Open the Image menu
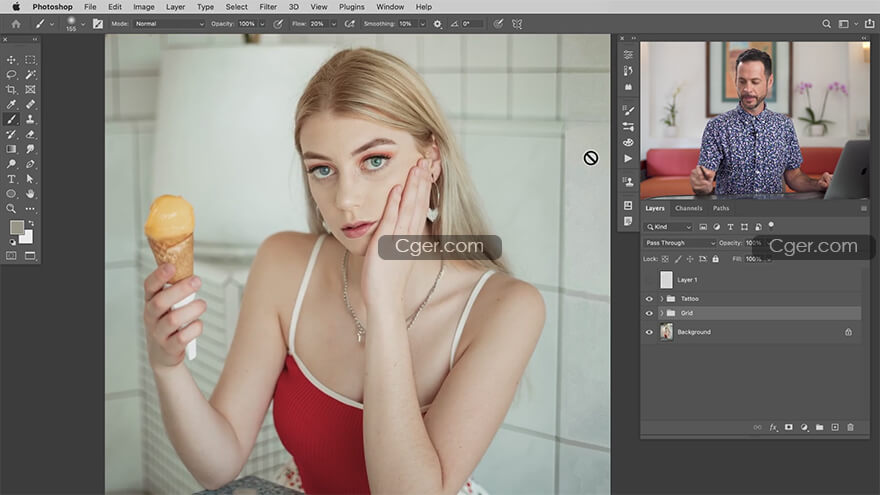The image size is (880, 495). [144, 7]
